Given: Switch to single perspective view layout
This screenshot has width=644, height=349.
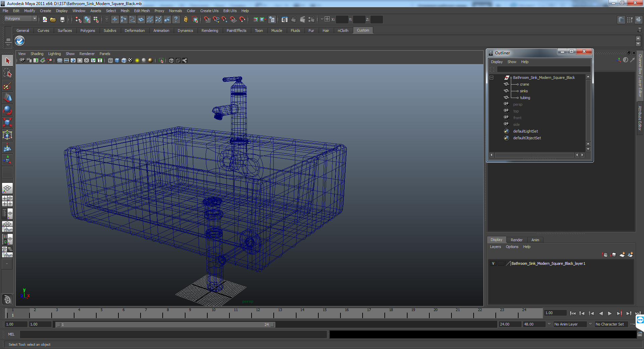Looking at the screenshot, I should click(x=7, y=188).
